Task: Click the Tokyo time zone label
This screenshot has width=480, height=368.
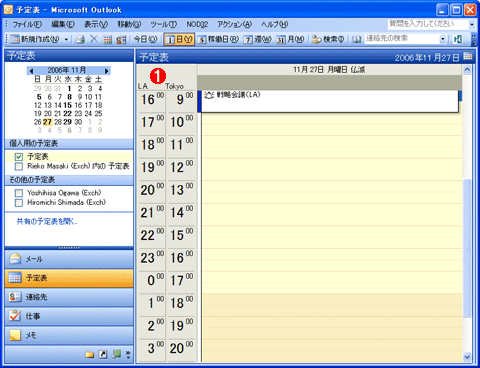Action: click(175, 86)
